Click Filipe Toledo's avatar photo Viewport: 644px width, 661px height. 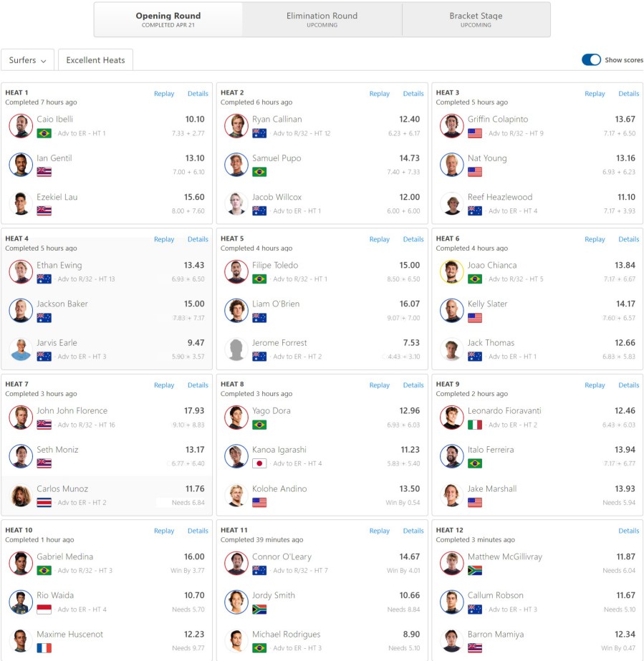(x=236, y=272)
